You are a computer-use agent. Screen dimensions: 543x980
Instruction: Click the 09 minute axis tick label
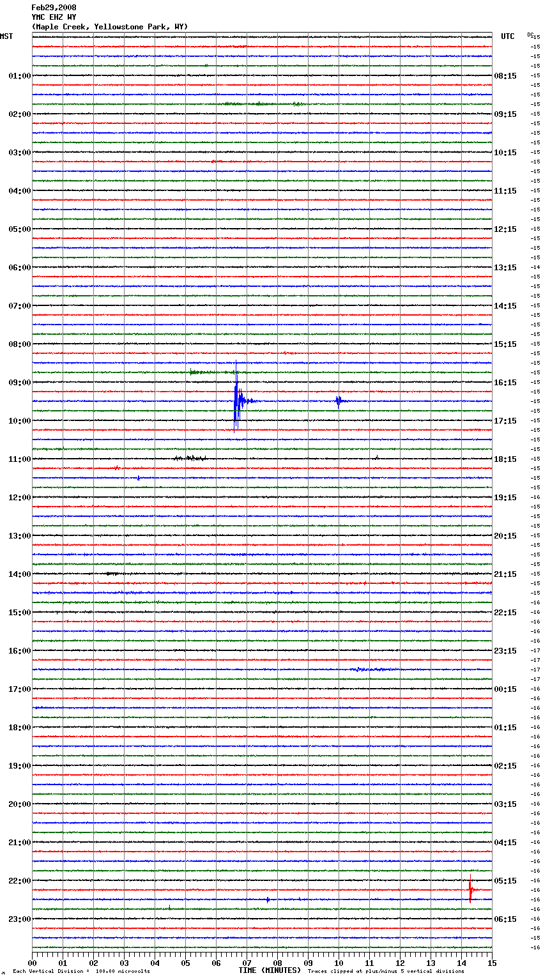click(308, 963)
